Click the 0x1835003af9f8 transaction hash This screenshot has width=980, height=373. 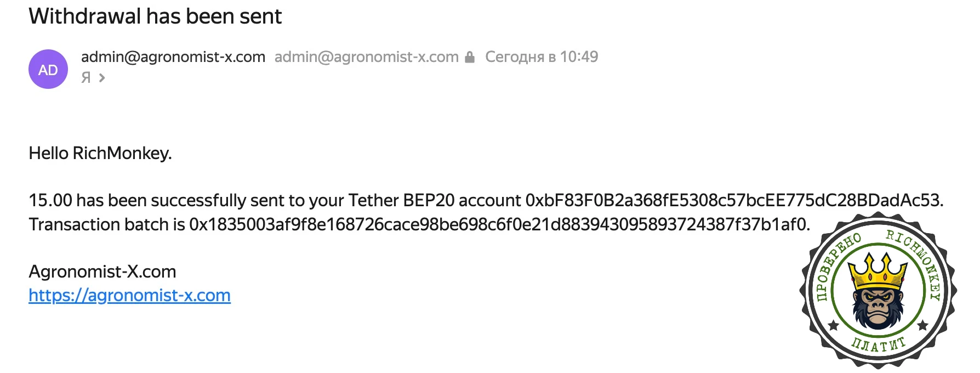coord(498,225)
